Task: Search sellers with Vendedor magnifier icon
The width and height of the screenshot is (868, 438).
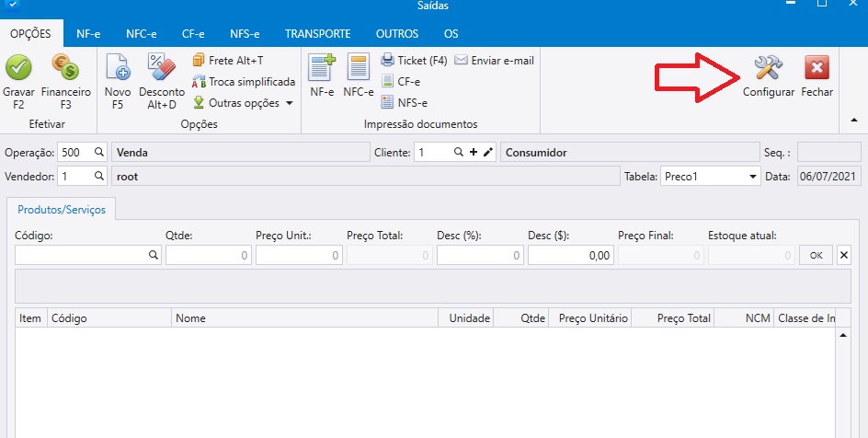Action: (x=98, y=176)
